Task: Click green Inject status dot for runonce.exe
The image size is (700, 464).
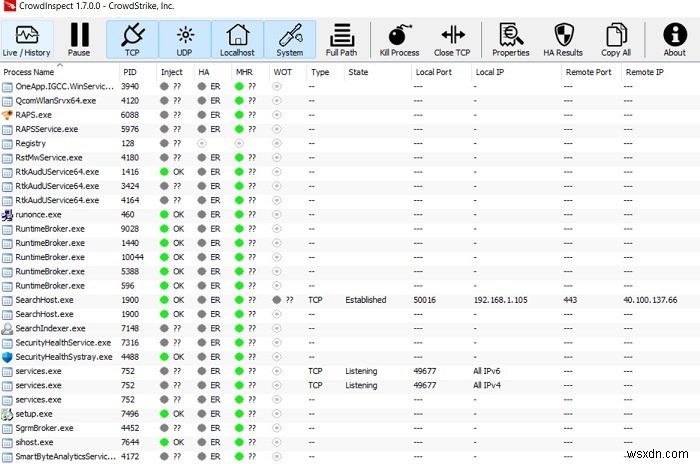Action: click(164, 215)
